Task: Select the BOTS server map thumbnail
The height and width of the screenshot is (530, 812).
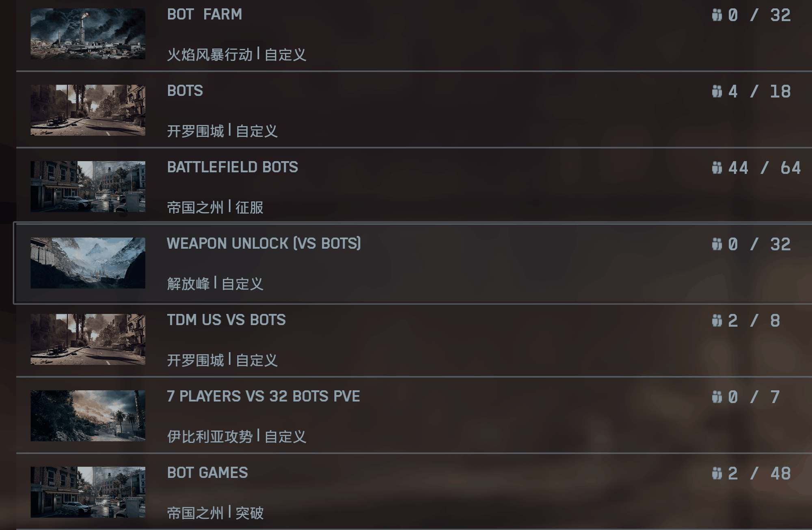Action: (x=88, y=110)
